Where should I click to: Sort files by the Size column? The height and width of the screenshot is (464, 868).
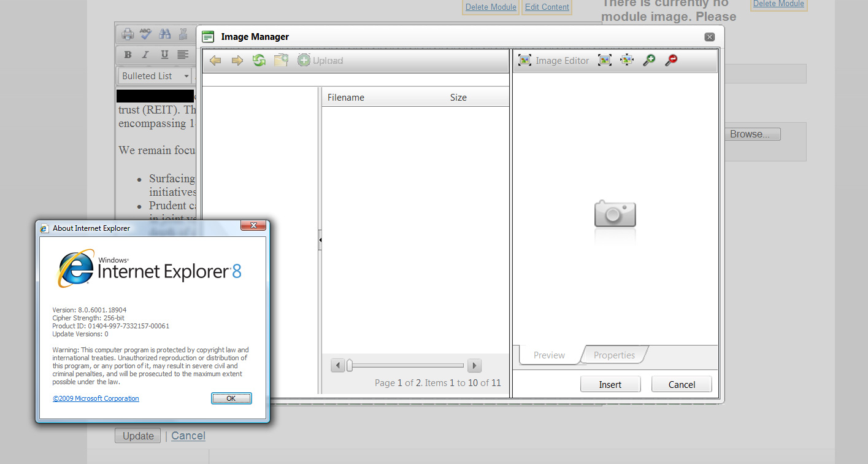(458, 98)
